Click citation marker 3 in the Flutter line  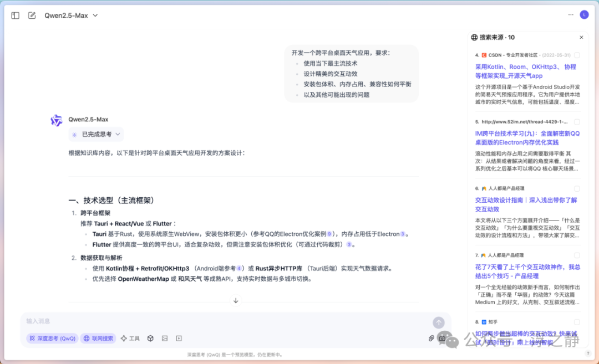pyautogui.click(x=349, y=244)
